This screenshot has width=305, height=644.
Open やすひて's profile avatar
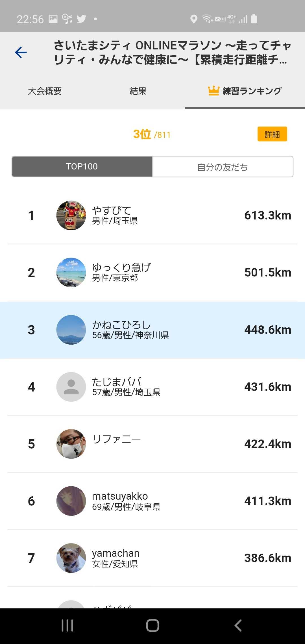click(71, 216)
